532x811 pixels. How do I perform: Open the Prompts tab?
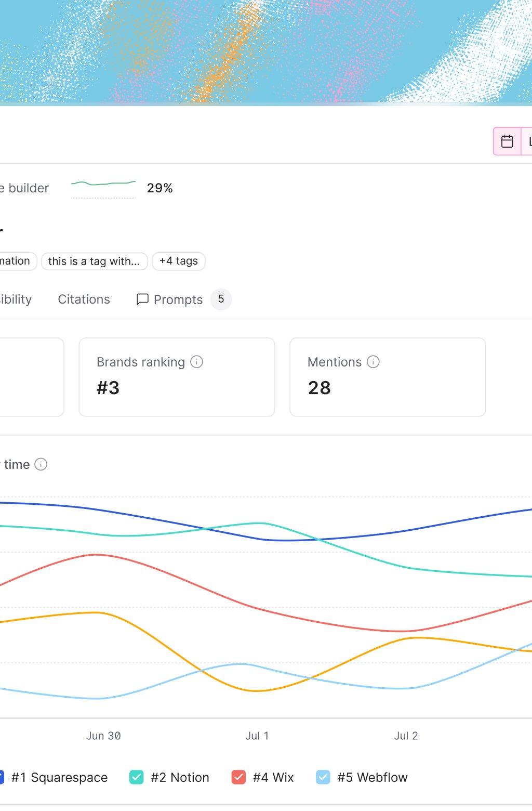(183, 299)
